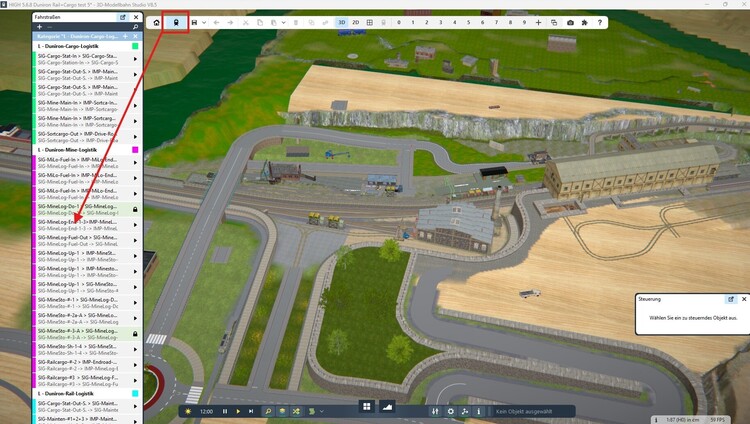
Task: Click the help question mark icon
Action: click(x=601, y=22)
